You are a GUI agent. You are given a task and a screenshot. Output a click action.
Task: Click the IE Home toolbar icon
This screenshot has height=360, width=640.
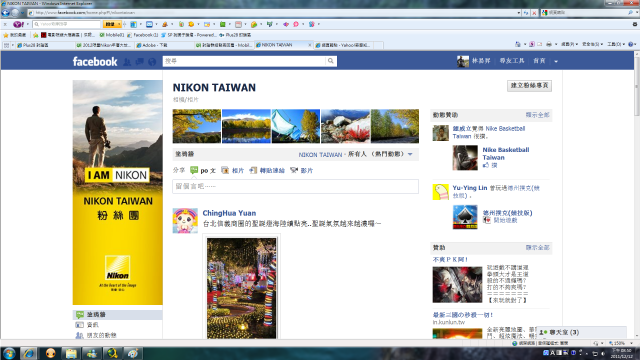(x=518, y=44)
